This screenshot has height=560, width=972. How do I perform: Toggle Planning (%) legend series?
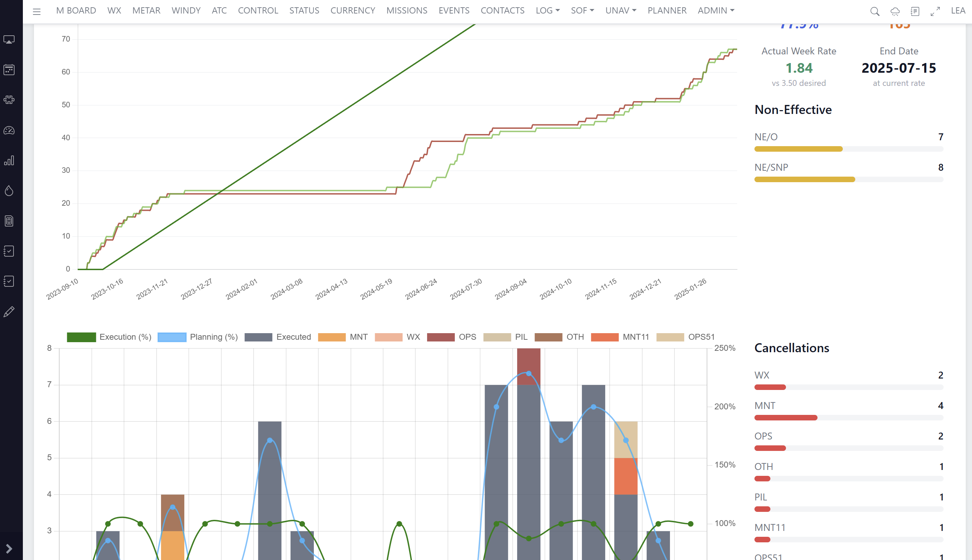click(198, 337)
